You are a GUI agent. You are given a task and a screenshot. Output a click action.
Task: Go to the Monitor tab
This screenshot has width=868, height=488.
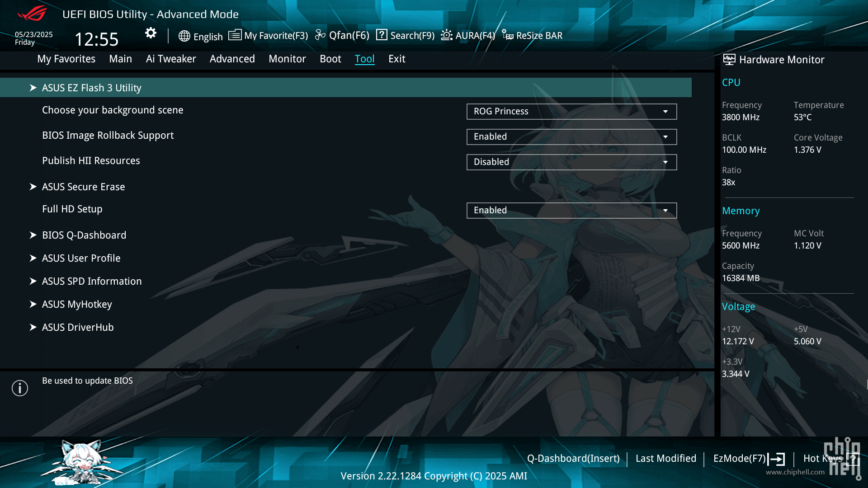pyautogui.click(x=287, y=59)
